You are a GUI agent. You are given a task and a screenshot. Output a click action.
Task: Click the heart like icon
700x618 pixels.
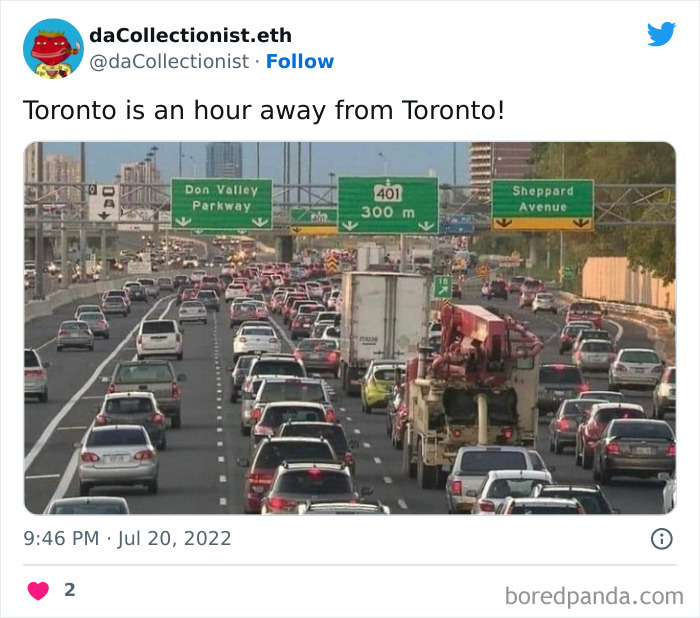pos(38,591)
